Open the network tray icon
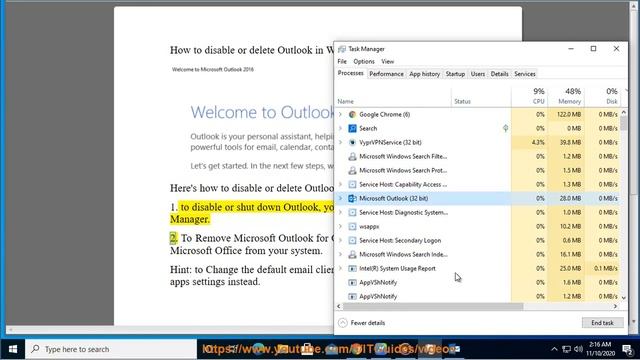The height and width of the screenshot is (360, 640). point(566,349)
